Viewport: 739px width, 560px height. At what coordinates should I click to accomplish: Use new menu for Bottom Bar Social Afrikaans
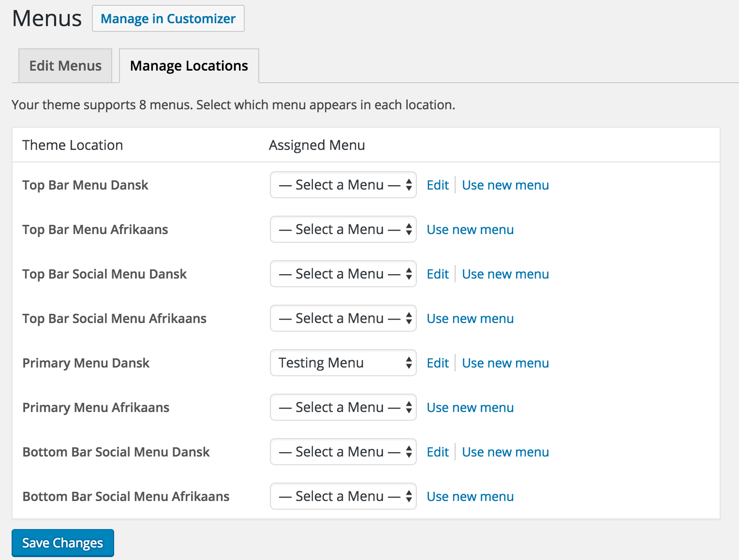(x=470, y=497)
